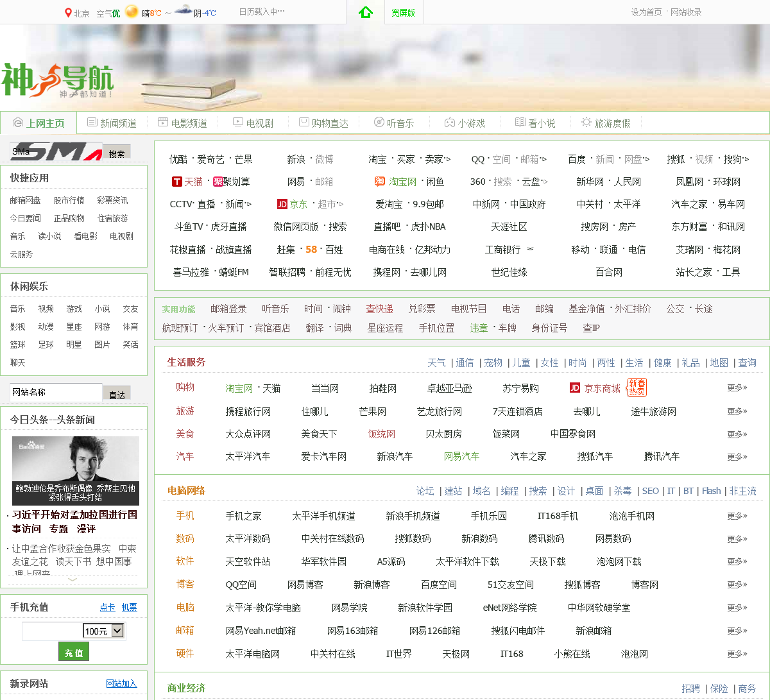
Task: Click the shopping tab icon
Action: click(304, 122)
